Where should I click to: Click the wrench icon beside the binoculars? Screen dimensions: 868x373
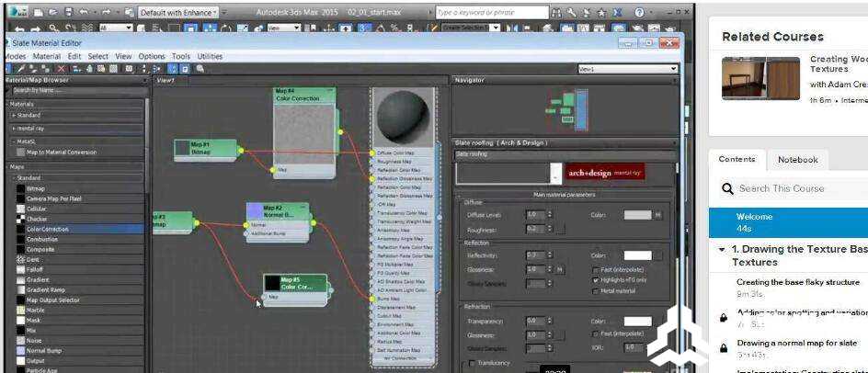(573, 12)
